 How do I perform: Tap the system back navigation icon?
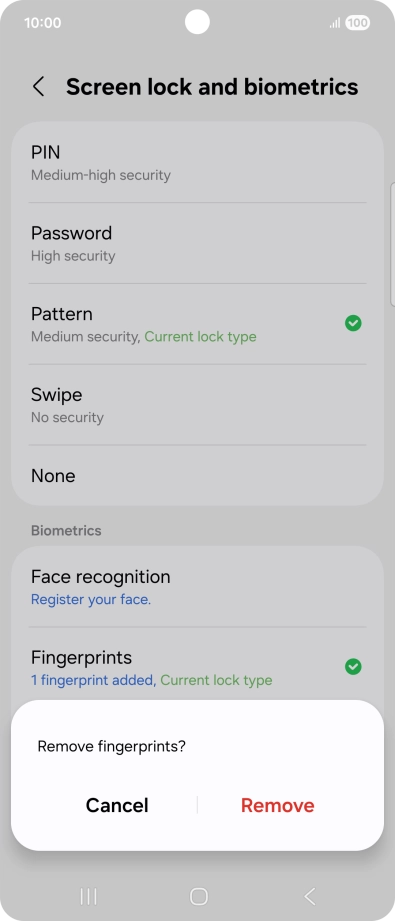click(310, 896)
